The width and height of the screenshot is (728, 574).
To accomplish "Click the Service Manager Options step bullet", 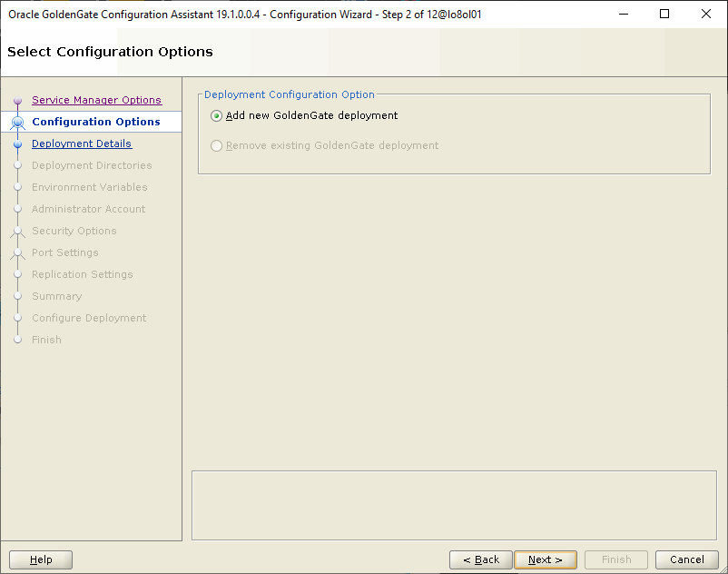I will [18, 101].
